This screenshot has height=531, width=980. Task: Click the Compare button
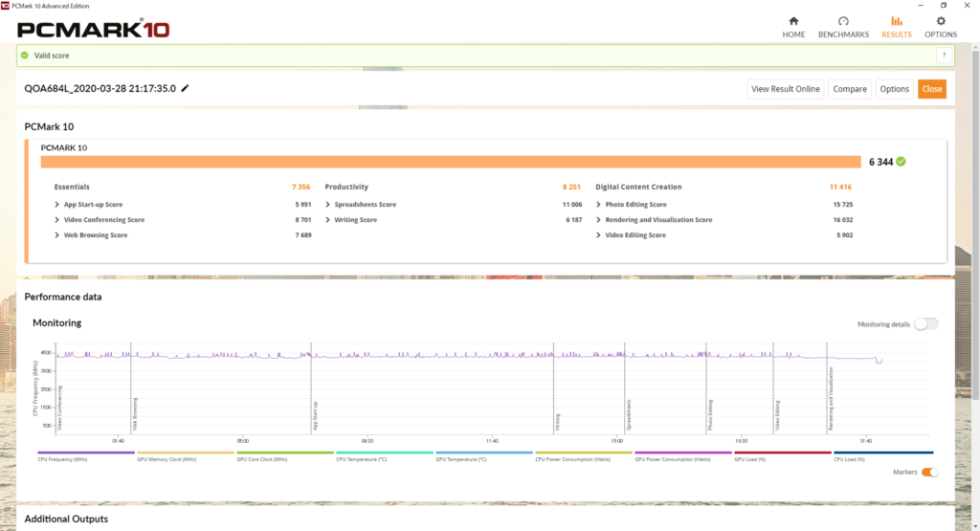850,89
